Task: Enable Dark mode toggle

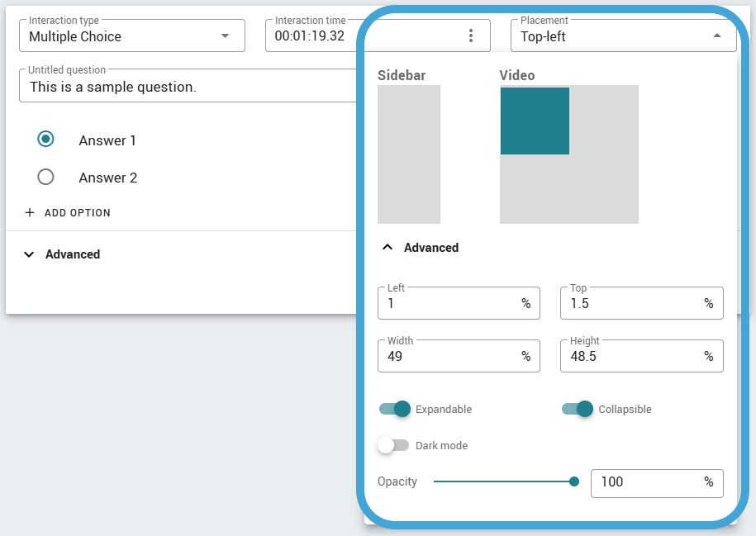Action: [393, 445]
